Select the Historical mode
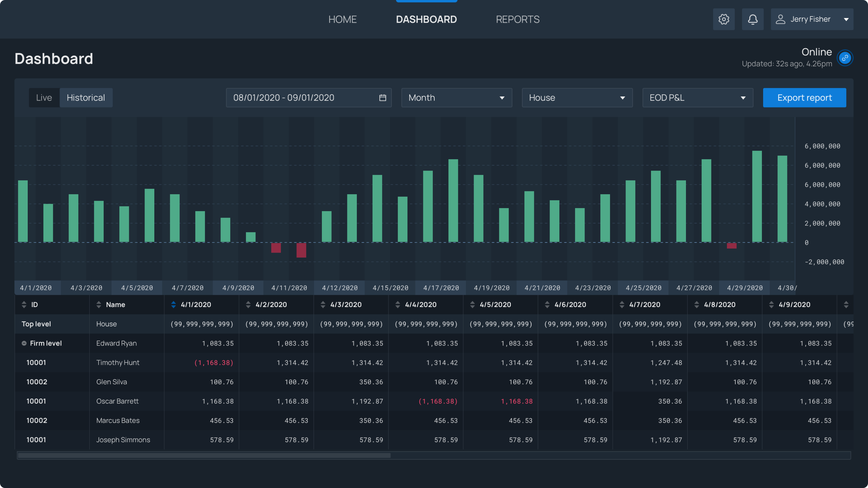Viewport: 868px width, 488px height. tap(86, 97)
